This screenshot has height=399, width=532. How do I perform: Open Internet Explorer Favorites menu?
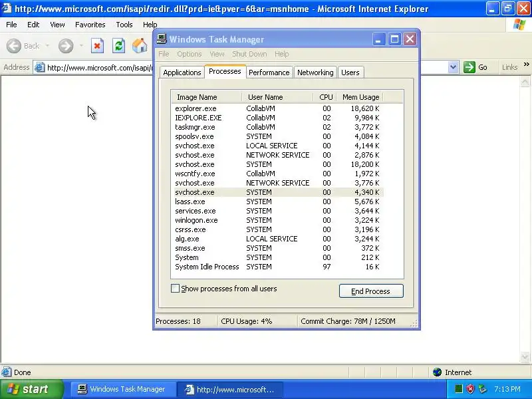pos(90,25)
